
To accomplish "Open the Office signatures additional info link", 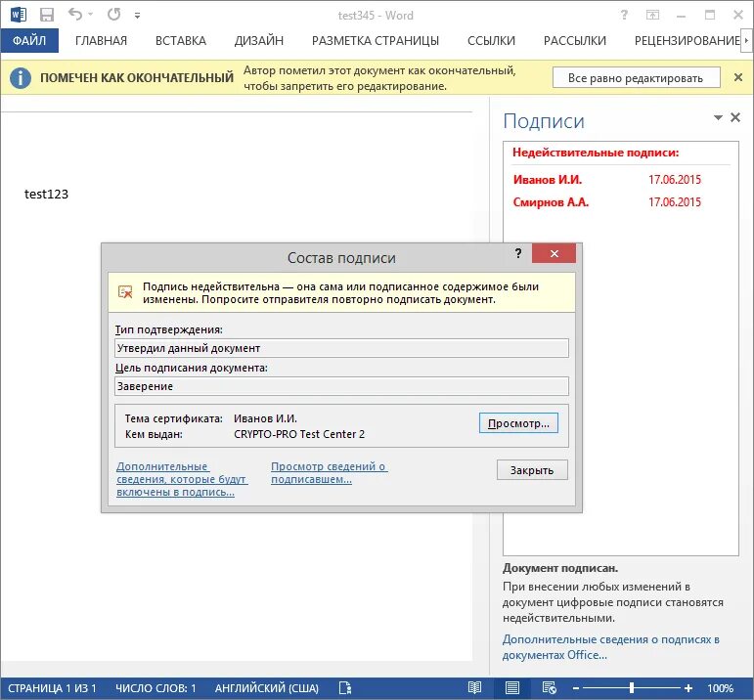I will pyautogui.click(x=610, y=647).
